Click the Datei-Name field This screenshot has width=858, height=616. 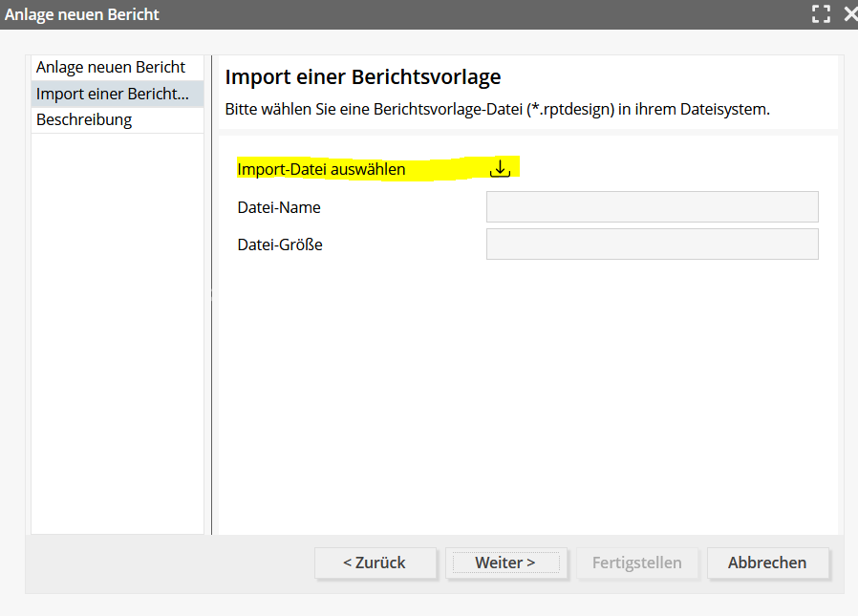click(x=653, y=207)
